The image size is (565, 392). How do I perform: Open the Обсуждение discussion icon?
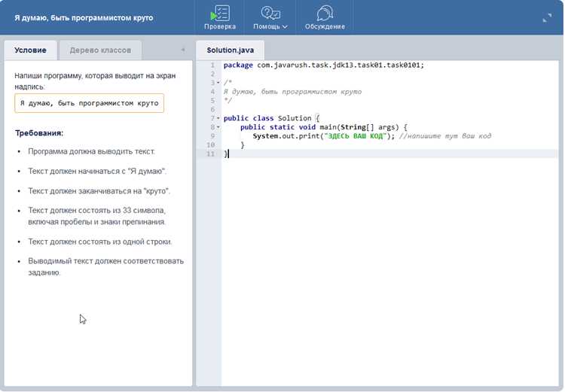point(325,13)
